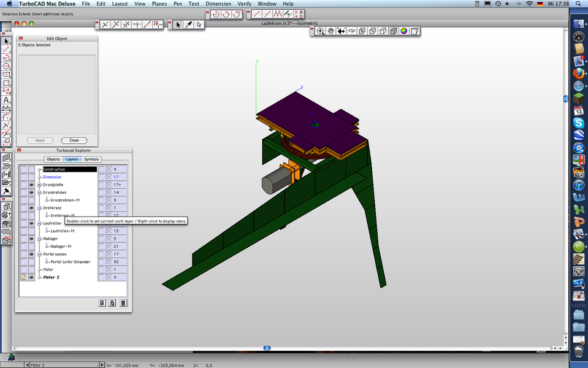Select the eyedropper tool in selection toolbar
588x368 pixels.
point(189,25)
